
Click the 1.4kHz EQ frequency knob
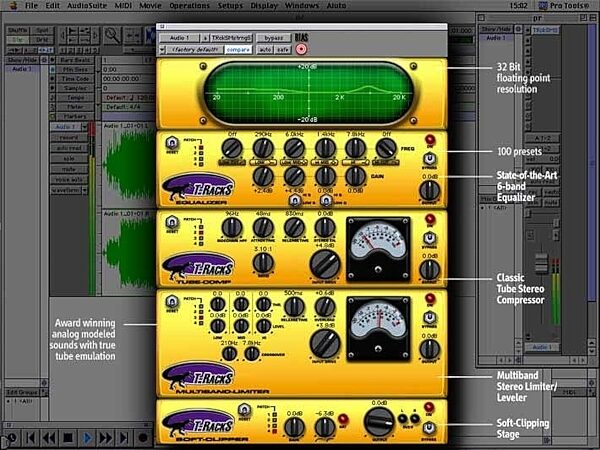pyautogui.click(x=325, y=148)
